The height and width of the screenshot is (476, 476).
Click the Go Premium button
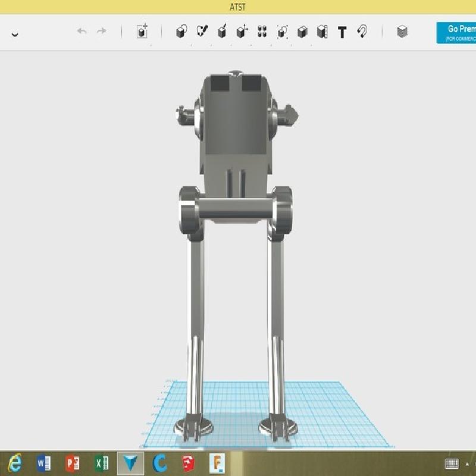[x=456, y=33]
